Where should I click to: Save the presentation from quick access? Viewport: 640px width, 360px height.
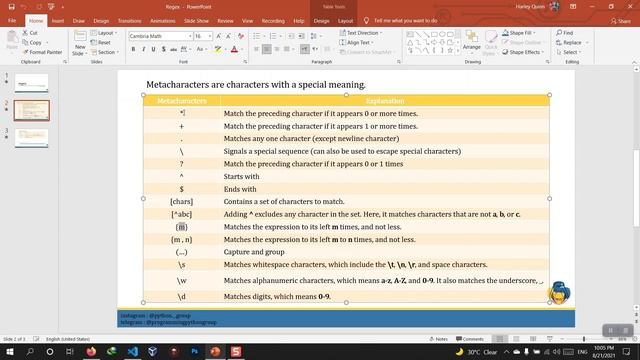coord(11,7)
